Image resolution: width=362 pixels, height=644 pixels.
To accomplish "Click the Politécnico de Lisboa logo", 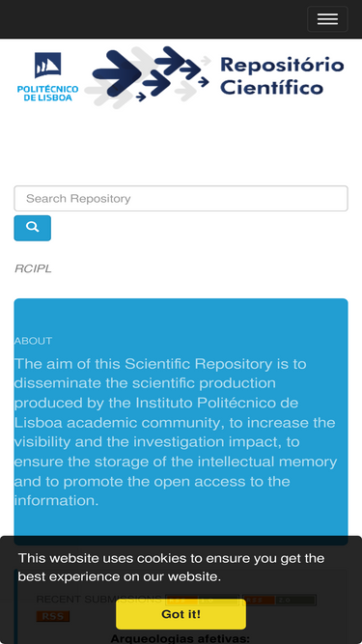I will pyautogui.click(x=47, y=77).
